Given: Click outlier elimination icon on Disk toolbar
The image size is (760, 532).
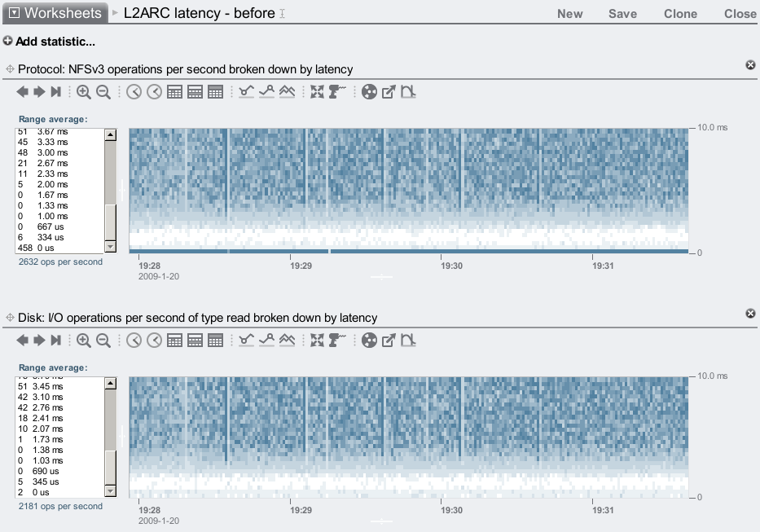Looking at the screenshot, I should coord(408,341).
